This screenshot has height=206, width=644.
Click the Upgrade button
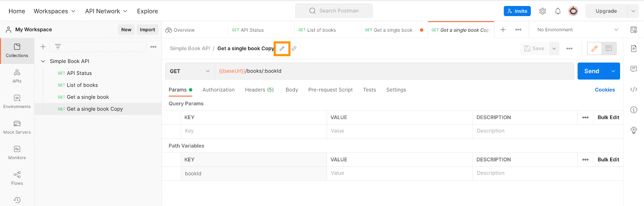click(606, 11)
